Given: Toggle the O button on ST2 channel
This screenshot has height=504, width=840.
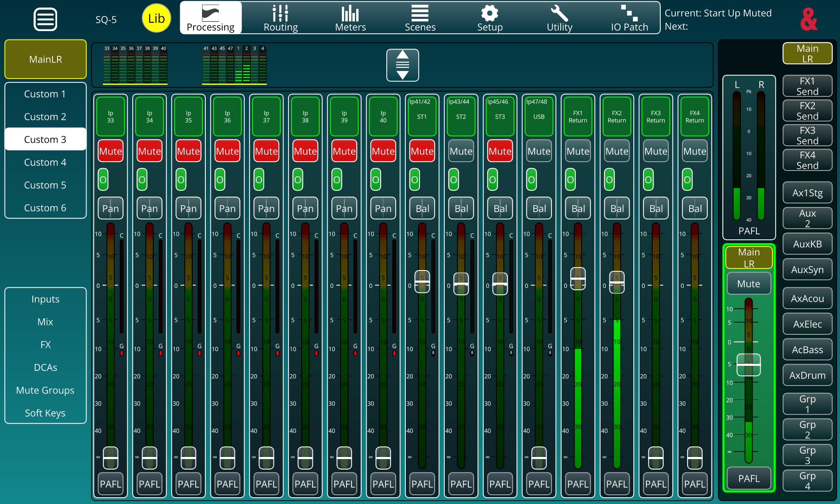Looking at the screenshot, I should click(453, 180).
